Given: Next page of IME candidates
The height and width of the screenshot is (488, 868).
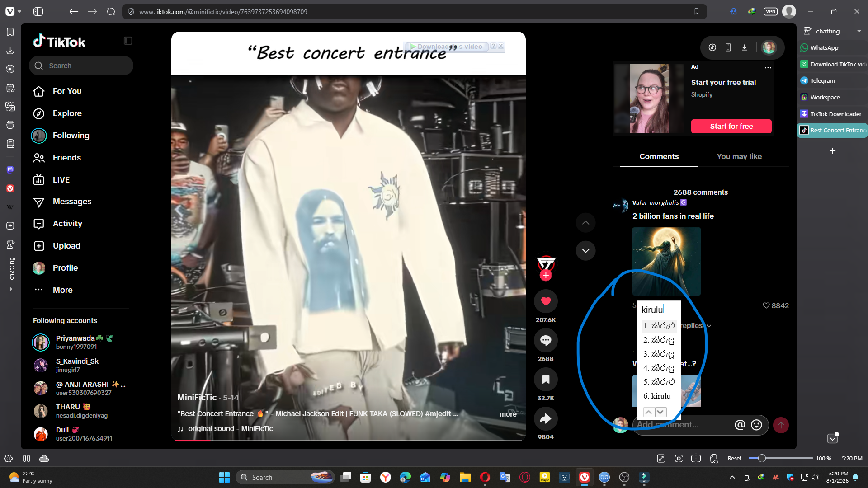Looking at the screenshot, I should tap(660, 412).
